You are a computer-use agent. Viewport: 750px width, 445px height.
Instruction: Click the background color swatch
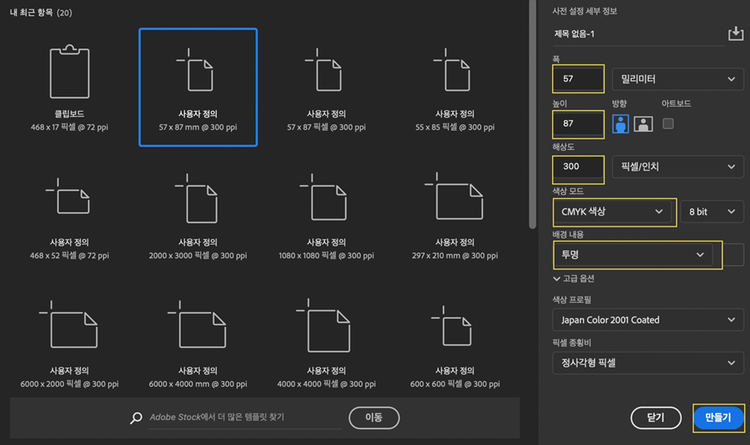[x=733, y=255]
